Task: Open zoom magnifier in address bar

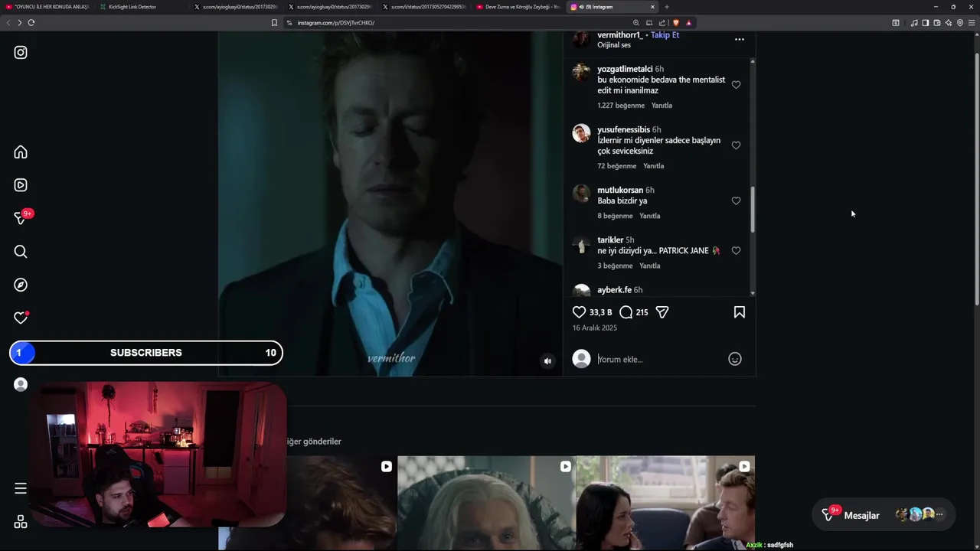Action: point(636,23)
